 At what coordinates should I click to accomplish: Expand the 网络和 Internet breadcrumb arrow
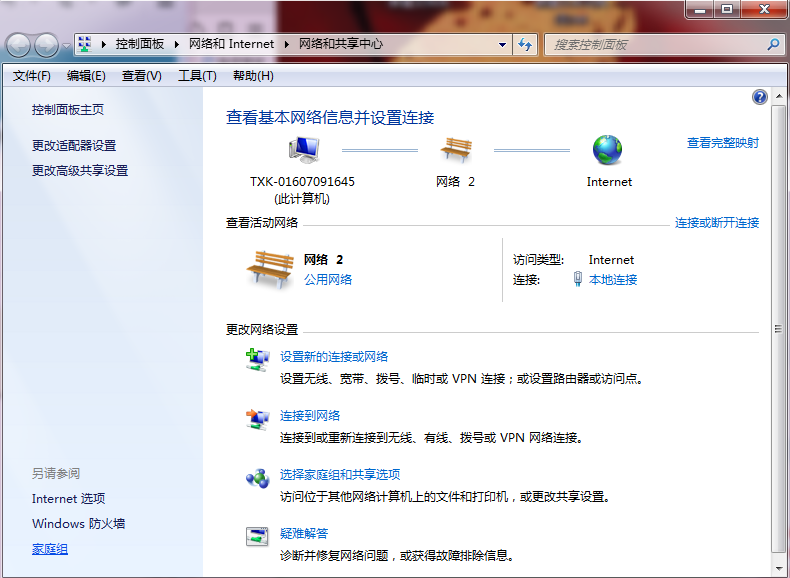(286, 45)
